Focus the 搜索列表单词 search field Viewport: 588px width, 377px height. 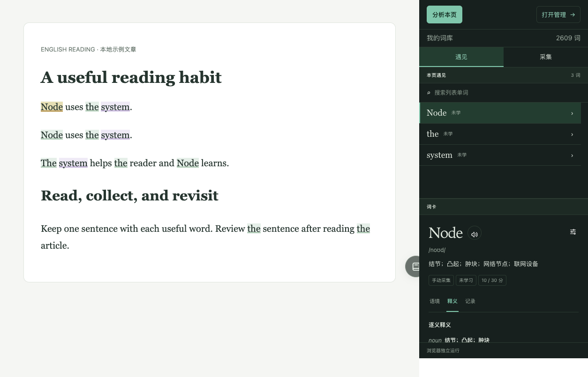(504, 93)
